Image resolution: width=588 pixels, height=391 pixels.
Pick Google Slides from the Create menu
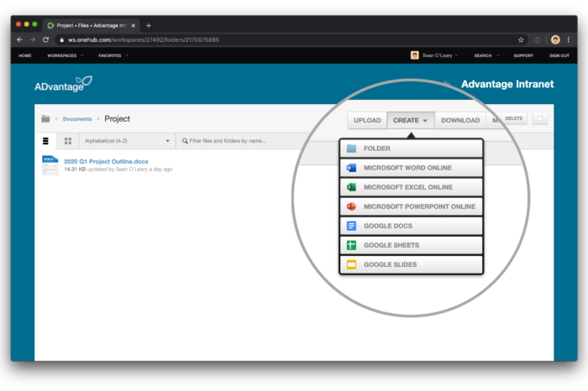click(411, 264)
